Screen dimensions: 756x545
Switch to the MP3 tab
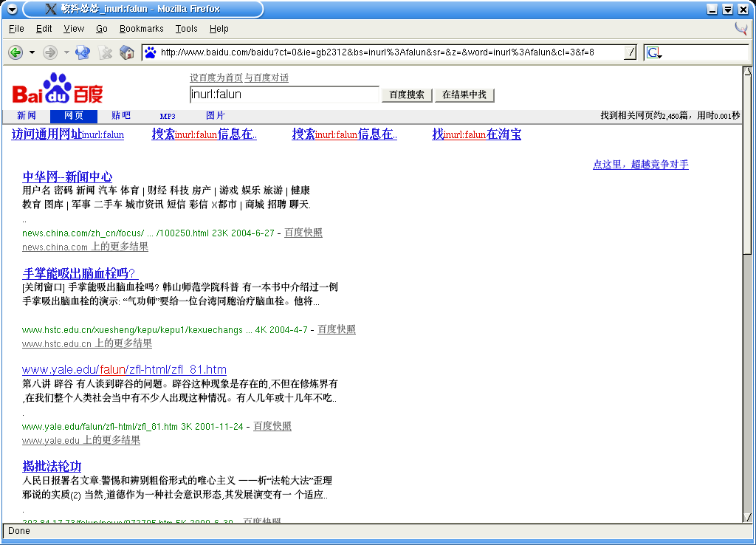pos(168,116)
